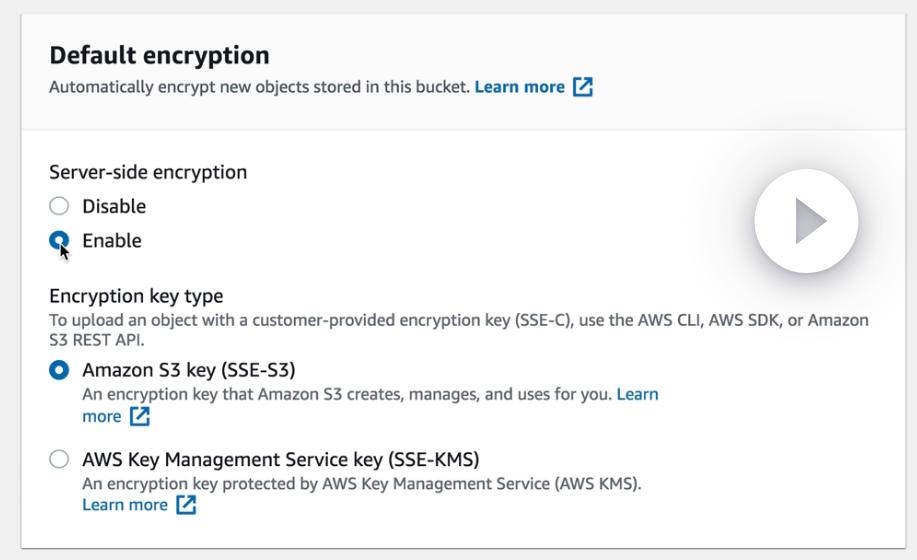Click the Disable option label text

pyautogui.click(x=114, y=207)
